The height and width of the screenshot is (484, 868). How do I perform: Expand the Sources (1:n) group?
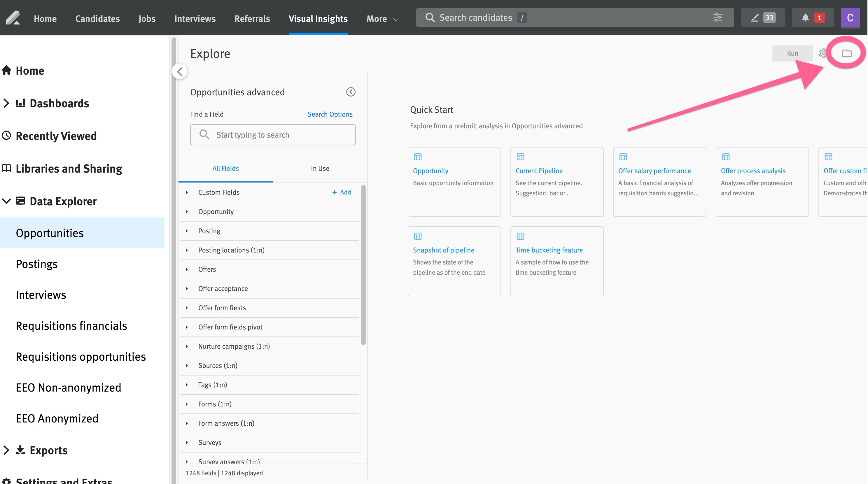click(x=187, y=365)
